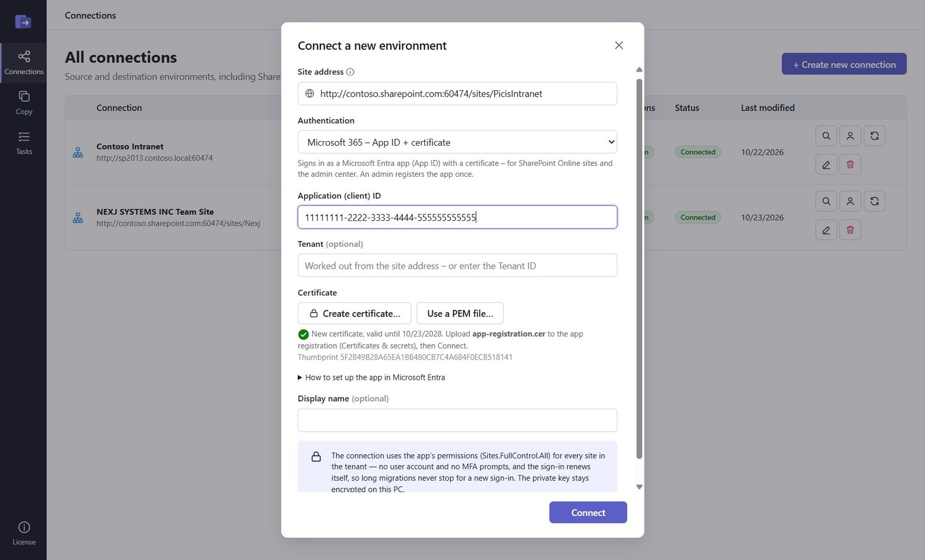Screen dimensions: 925x560
Task: Click the Status column header
Action: click(687, 108)
